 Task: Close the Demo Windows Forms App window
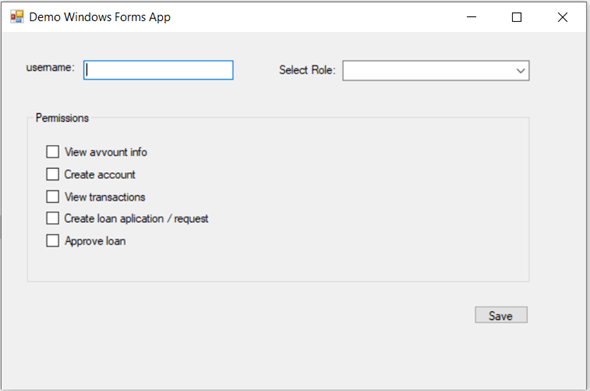pos(563,17)
